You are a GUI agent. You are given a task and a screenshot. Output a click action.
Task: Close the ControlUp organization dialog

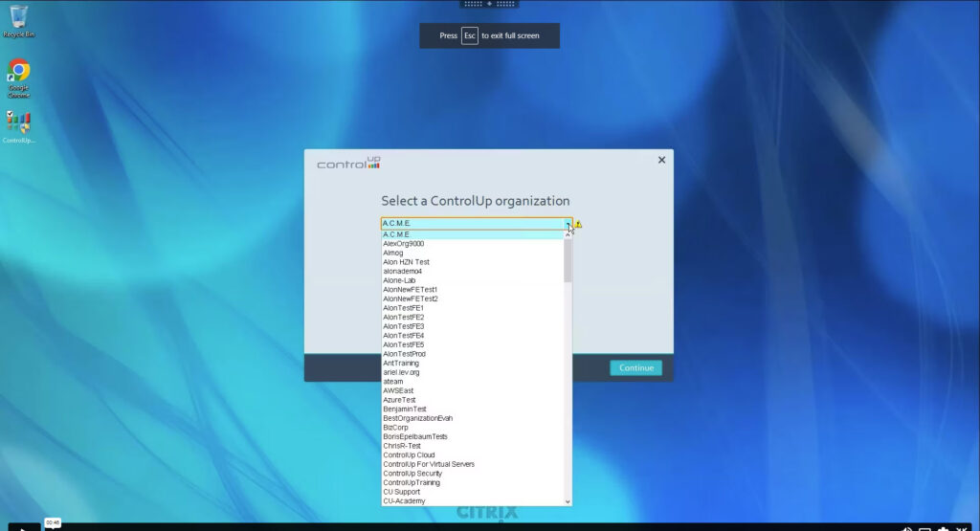pos(661,160)
